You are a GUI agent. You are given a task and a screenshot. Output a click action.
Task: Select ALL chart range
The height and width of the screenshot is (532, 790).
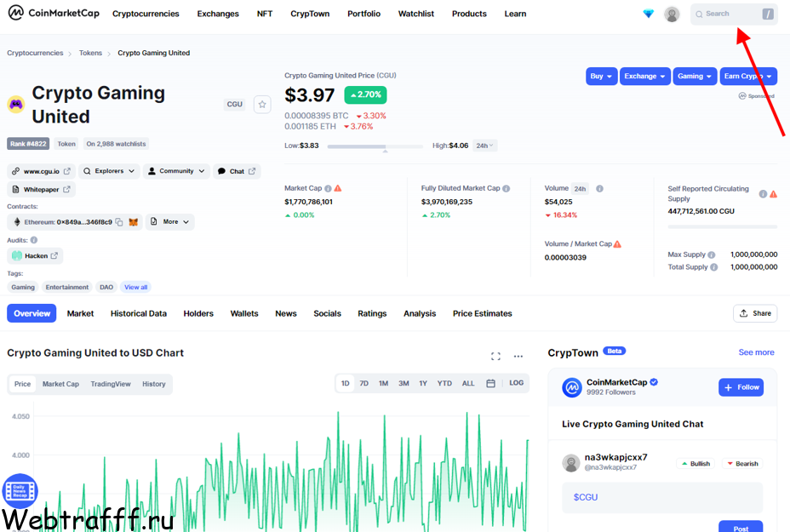468,383
